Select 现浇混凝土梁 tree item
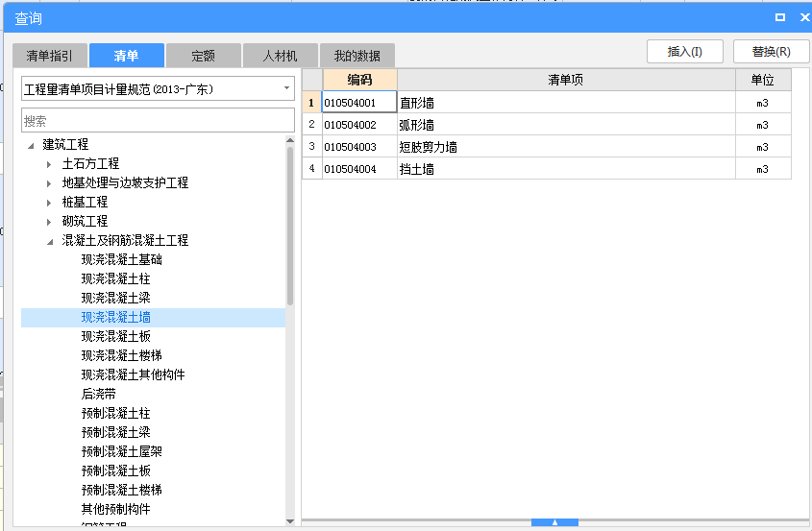Screen dimensions: 812x531 (116, 298)
